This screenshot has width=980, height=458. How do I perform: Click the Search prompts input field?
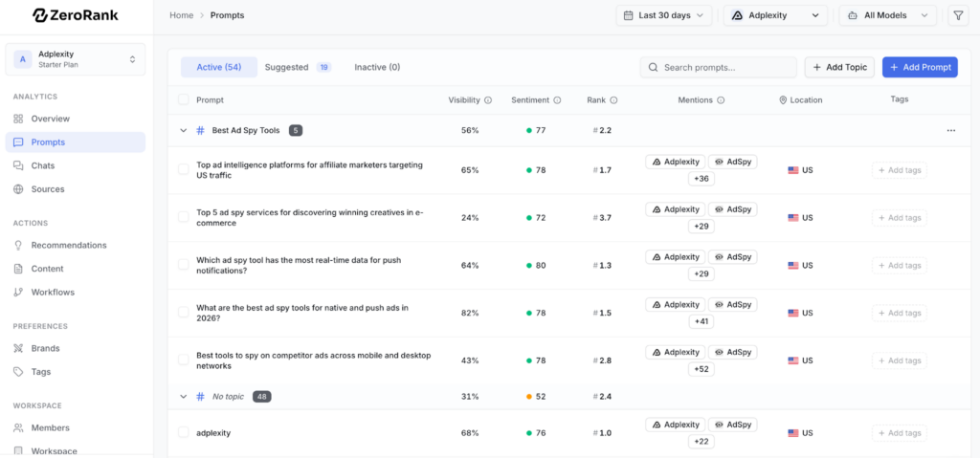pyautogui.click(x=719, y=67)
